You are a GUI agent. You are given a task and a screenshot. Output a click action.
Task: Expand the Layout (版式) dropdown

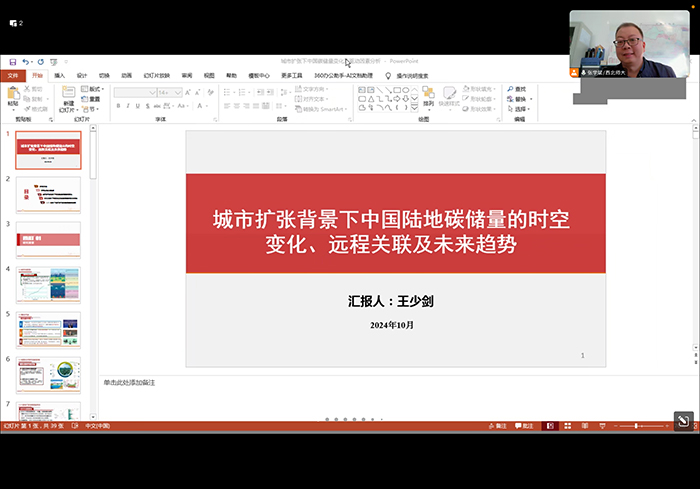94,89
